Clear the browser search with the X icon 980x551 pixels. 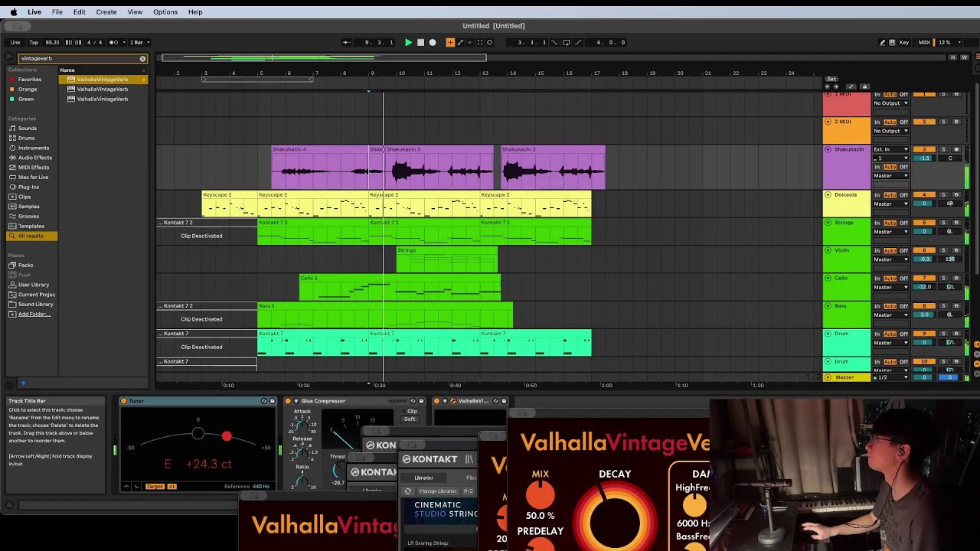click(x=142, y=58)
